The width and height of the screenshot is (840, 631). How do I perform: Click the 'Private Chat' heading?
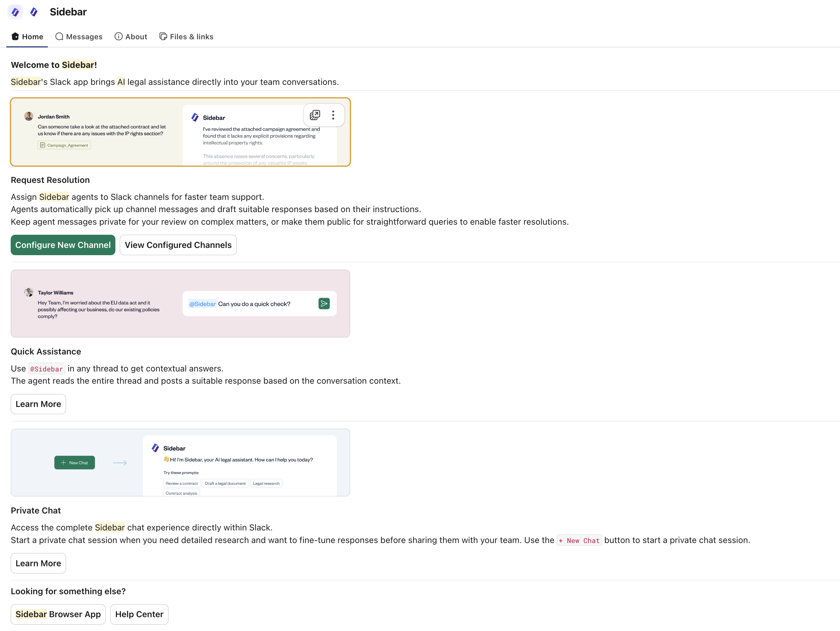tap(36, 511)
